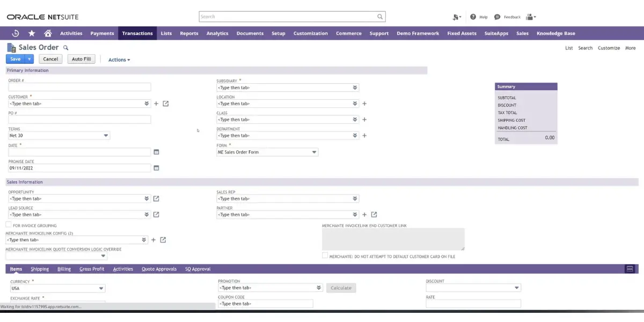
Task: Expand the Customer list dropdown
Action: [x=147, y=104]
